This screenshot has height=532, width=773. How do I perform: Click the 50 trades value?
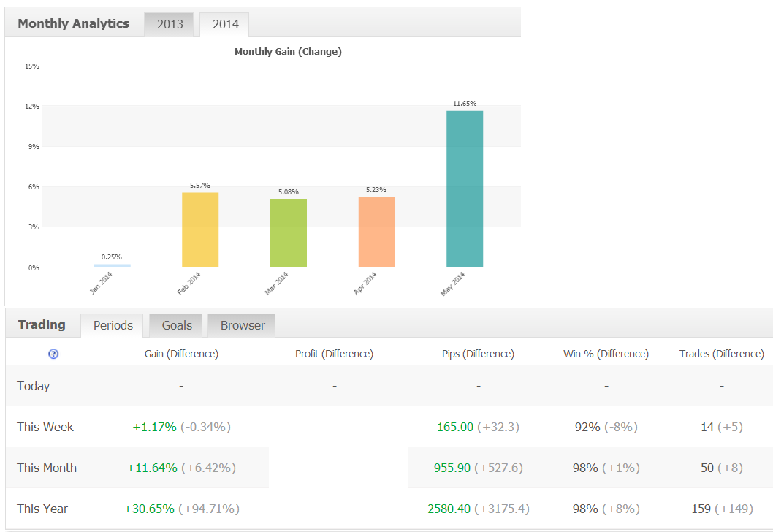[707, 468]
